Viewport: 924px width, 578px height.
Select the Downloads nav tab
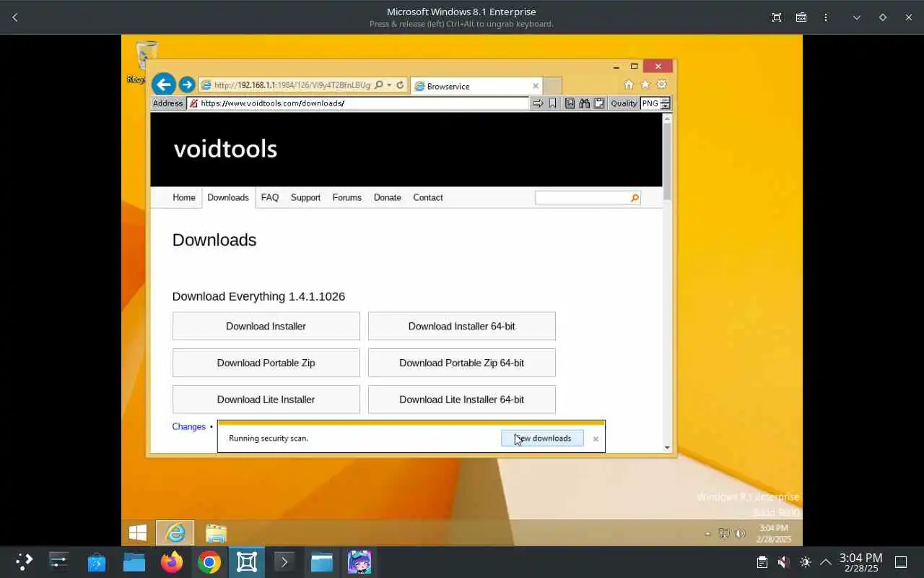pos(228,197)
